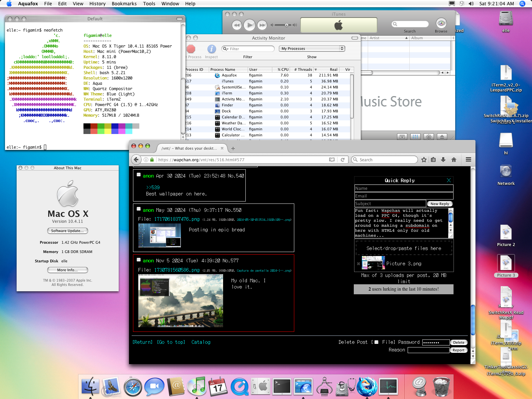The height and width of the screenshot is (399, 532).
Task: Open the History menu in menu bar
Action: coord(97,4)
